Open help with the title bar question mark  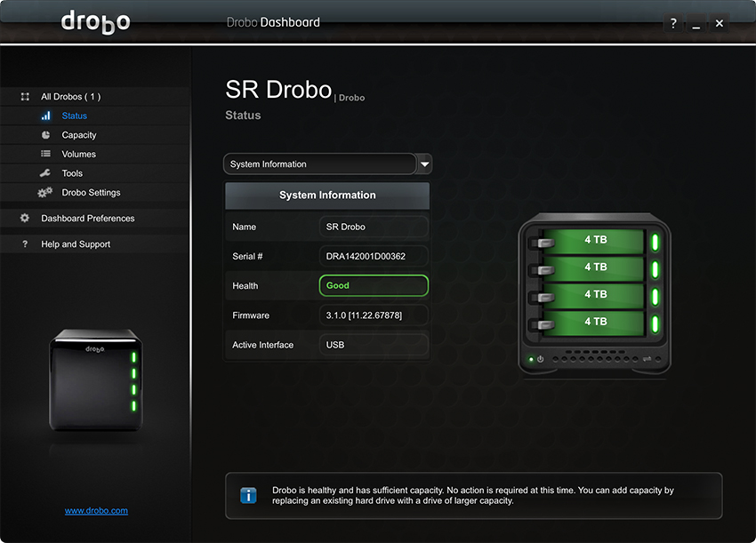(x=673, y=23)
